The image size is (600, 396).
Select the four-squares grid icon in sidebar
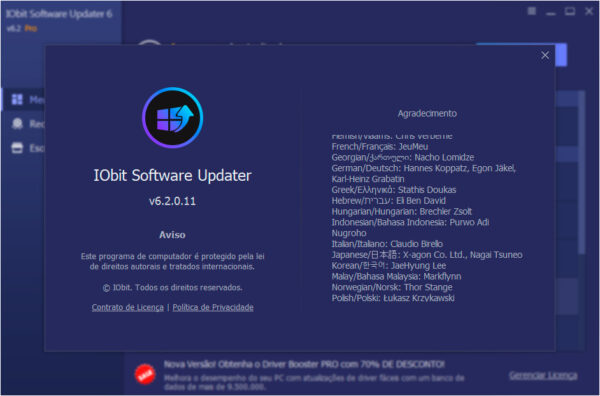coord(17,99)
